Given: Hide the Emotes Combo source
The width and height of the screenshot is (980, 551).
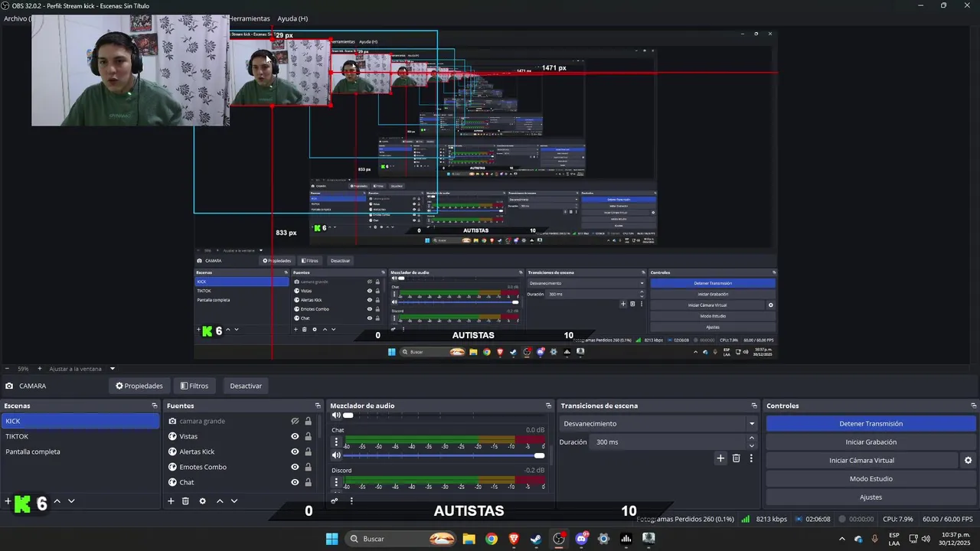Looking at the screenshot, I should pos(295,467).
